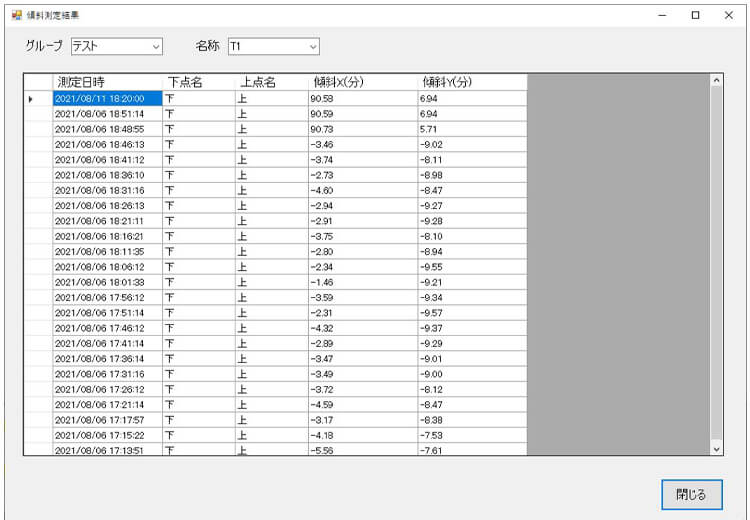750x520 pixels.
Task: Click 傾斜Y value -9.27
Action: [472, 206]
